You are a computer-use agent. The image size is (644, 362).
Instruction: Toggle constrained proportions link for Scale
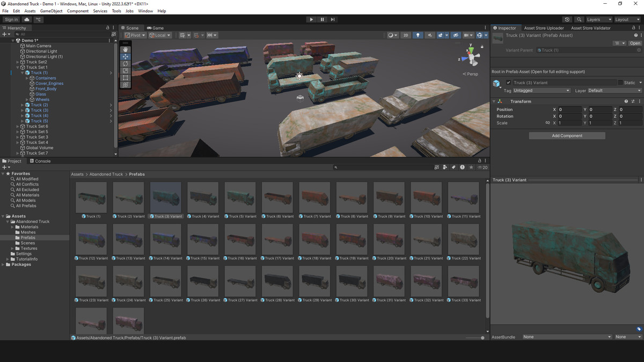click(547, 123)
